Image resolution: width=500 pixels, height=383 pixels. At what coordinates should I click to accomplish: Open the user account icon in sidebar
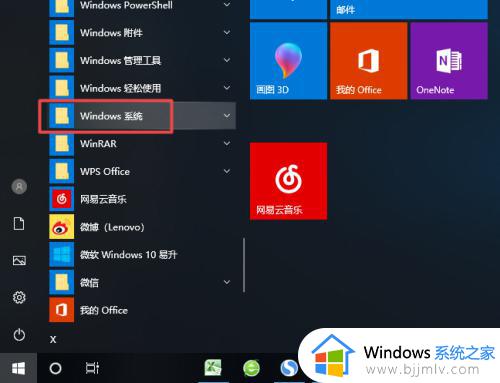[x=19, y=186]
